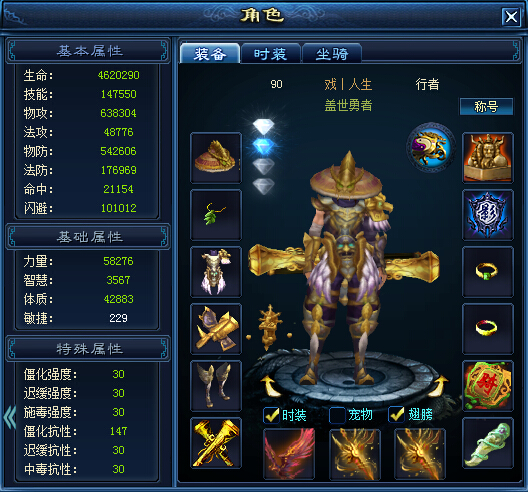
Task: Open the blue 影 badge slot
Action: (x=488, y=215)
